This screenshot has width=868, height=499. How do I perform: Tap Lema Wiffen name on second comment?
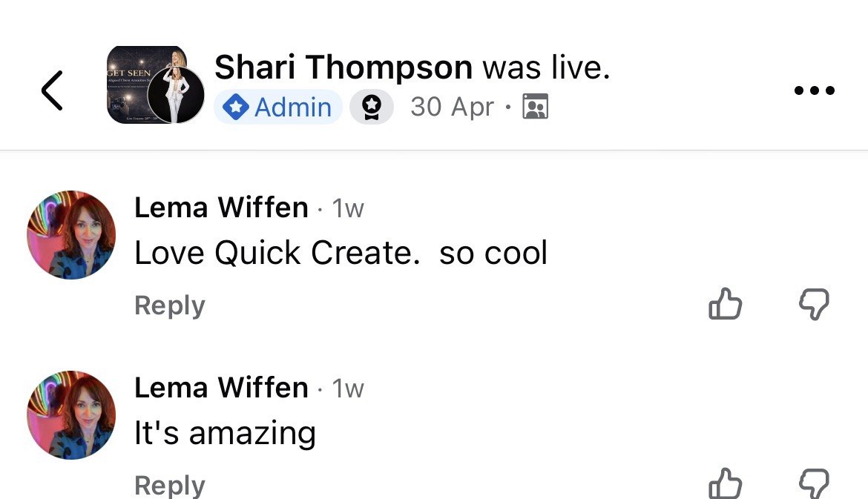[221, 387]
